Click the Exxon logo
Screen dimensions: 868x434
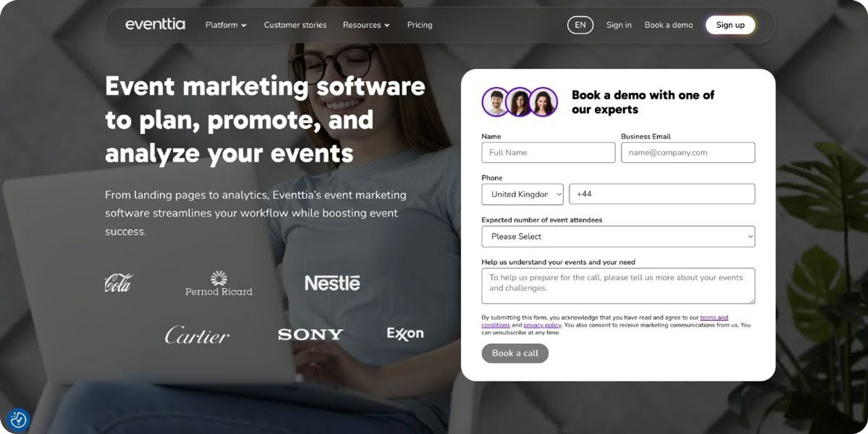pos(405,334)
